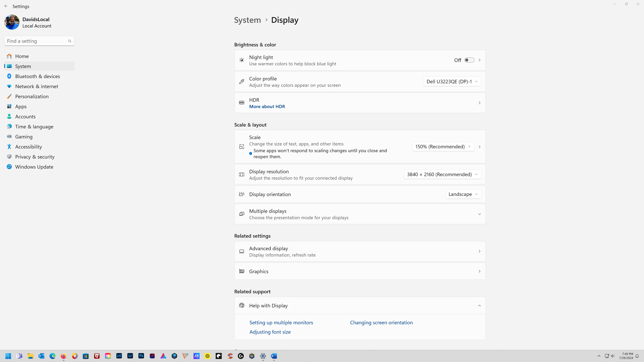Viewport: 644px width, 362px height.
Task: Open the Color profile dropdown
Action: [452, 82]
